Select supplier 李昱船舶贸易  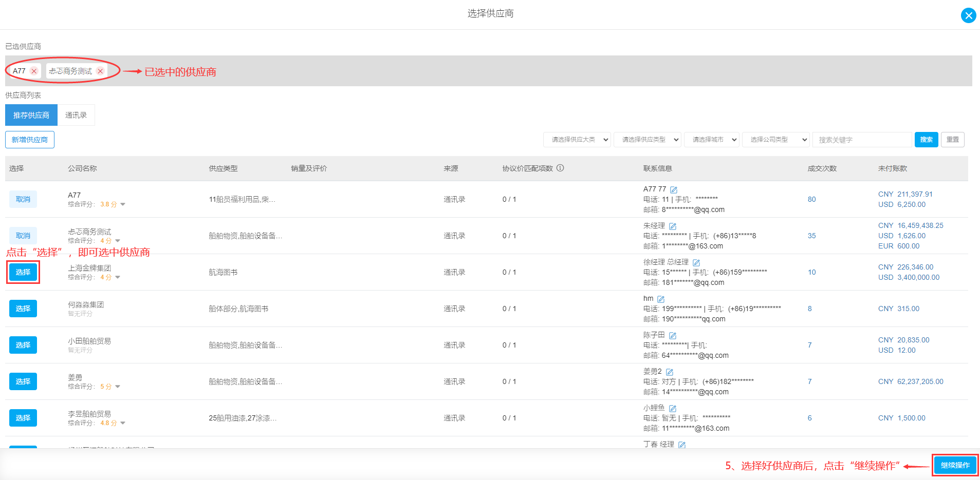coord(23,418)
